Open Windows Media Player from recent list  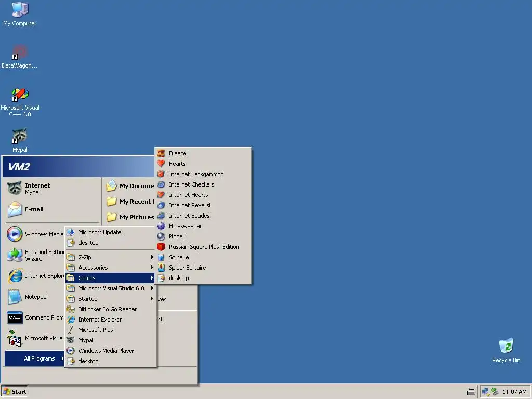[x=35, y=234]
